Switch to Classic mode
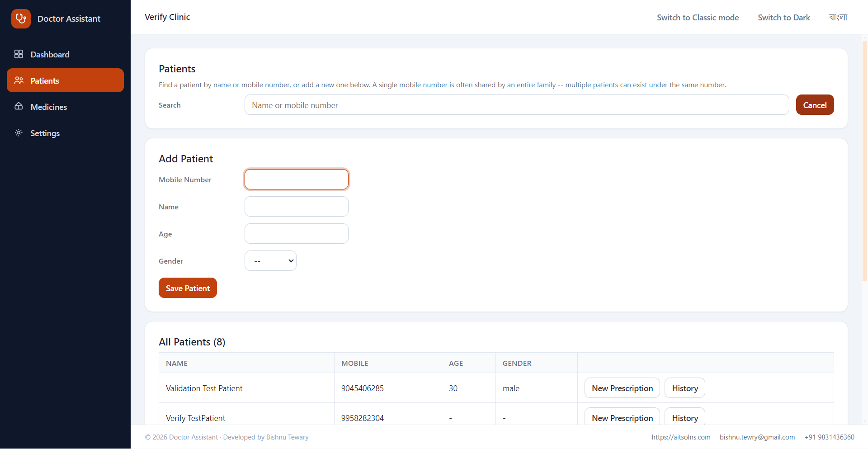The width and height of the screenshot is (868, 449). point(698,17)
